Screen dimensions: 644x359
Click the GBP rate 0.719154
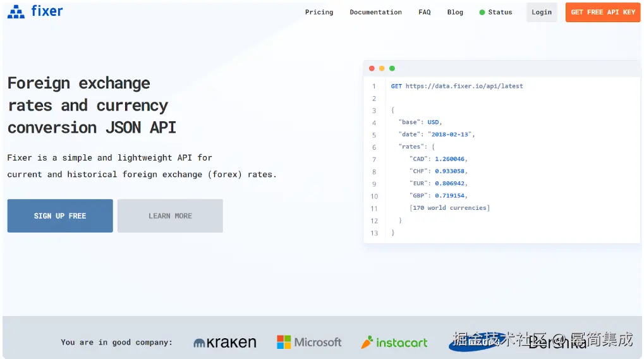click(450, 196)
